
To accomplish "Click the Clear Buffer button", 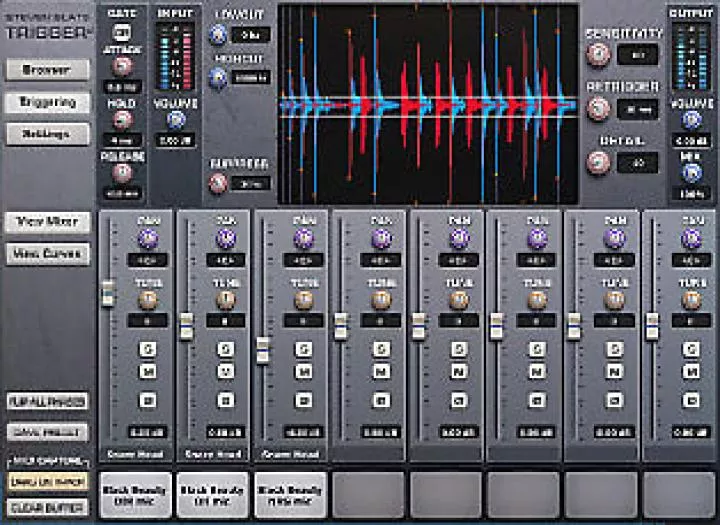I will pos(47,508).
